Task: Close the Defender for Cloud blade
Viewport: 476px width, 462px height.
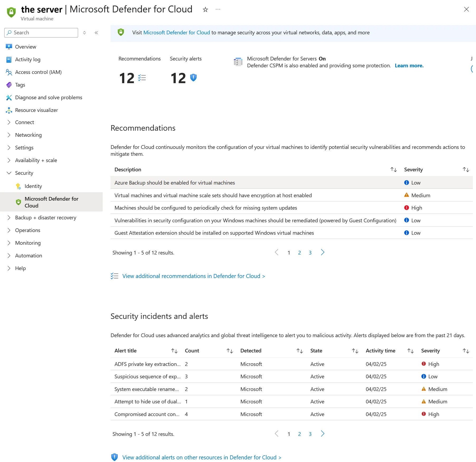Action: [x=466, y=9]
